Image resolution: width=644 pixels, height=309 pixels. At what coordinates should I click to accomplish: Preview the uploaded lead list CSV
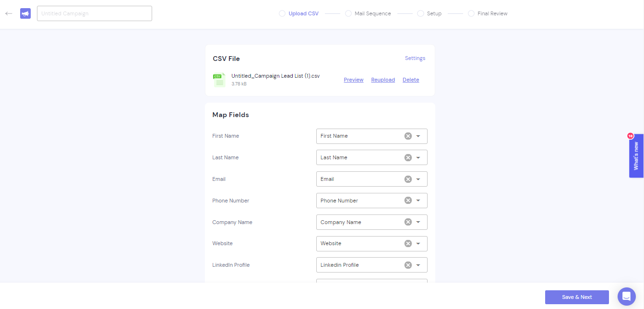tap(354, 80)
